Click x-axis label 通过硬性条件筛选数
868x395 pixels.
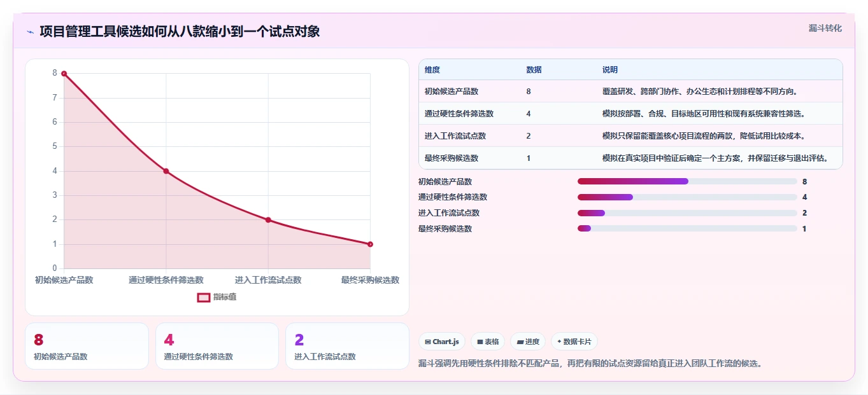click(x=166, y=280)
